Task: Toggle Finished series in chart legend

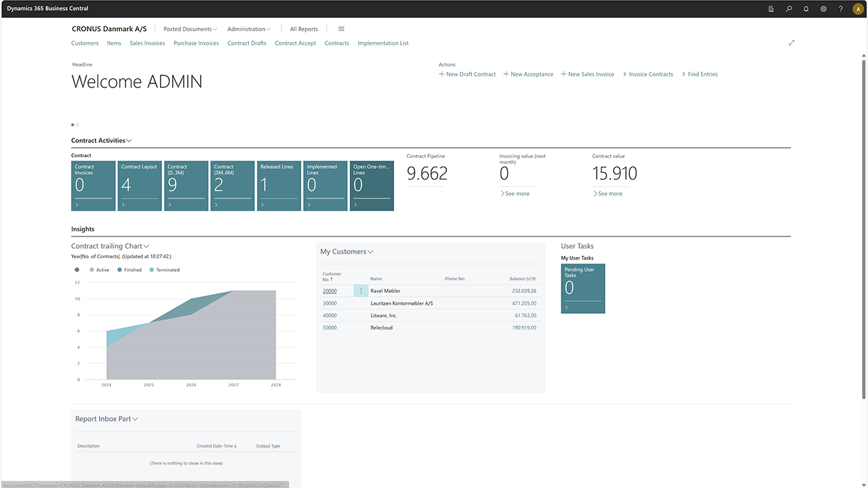Action: 129,270
